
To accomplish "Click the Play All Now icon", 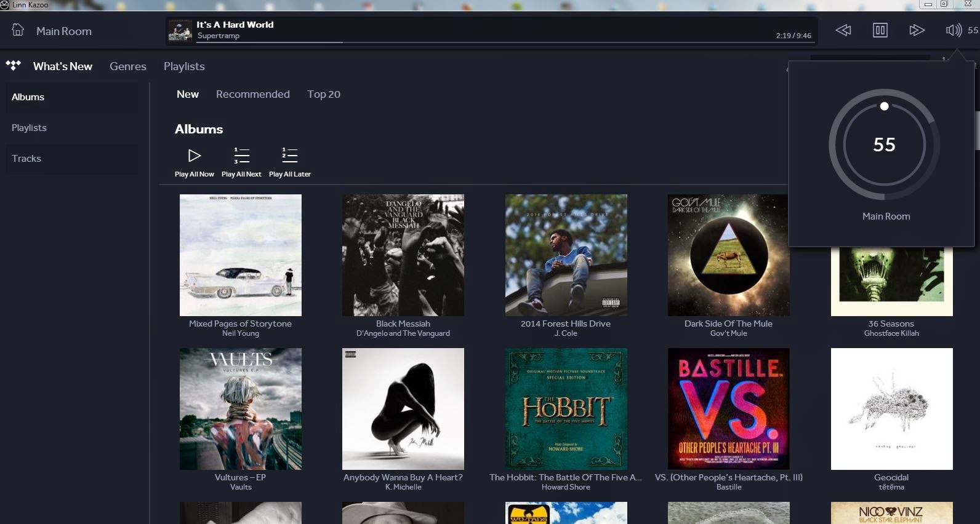I will [195, 156].
